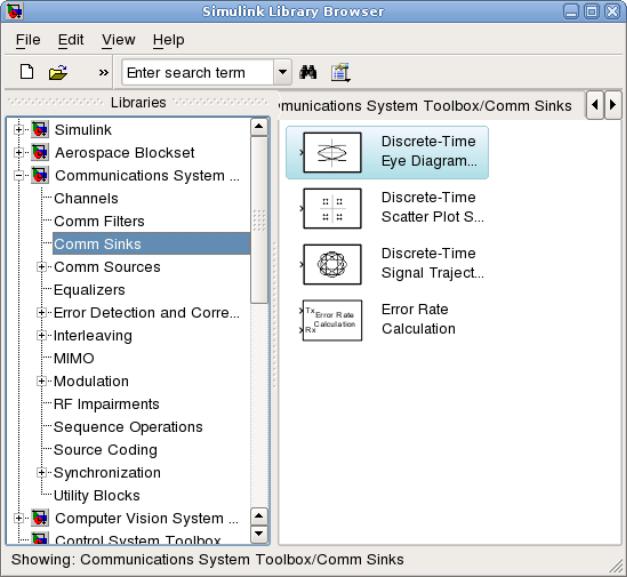Collapse the Communications System node

tap(18, 175)
